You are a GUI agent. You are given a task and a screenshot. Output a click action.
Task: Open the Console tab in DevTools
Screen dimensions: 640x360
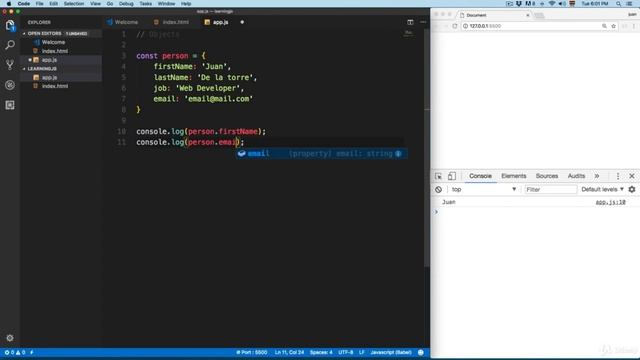[480, 176]
